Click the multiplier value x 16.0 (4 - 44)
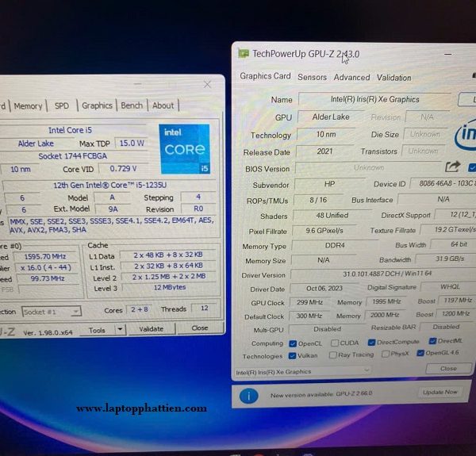The width and height of the screenshot is (476, 456). pos(46,267)
